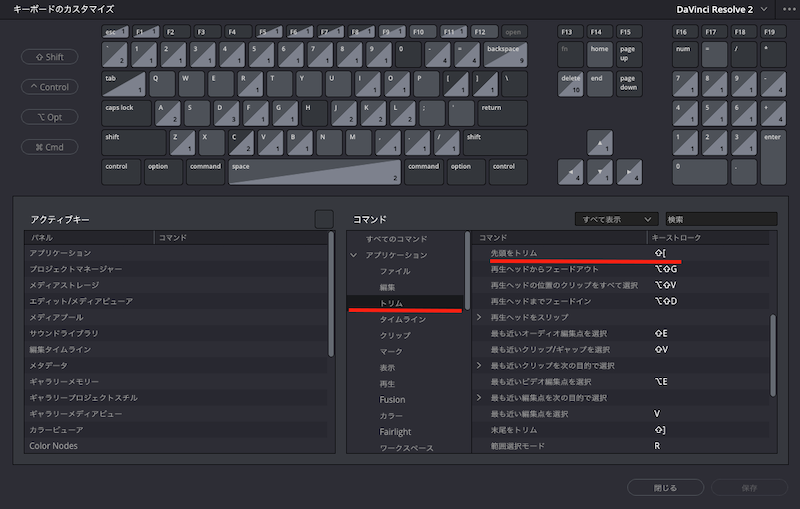Select the 編集 command category
Image resolution: width=800 pixels, height=509 pixels.
(405, 287)
